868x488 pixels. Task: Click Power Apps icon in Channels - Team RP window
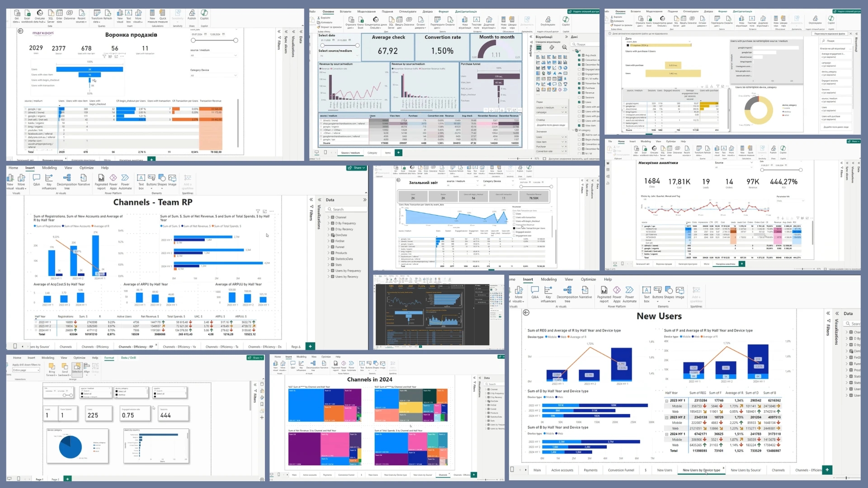113,178
